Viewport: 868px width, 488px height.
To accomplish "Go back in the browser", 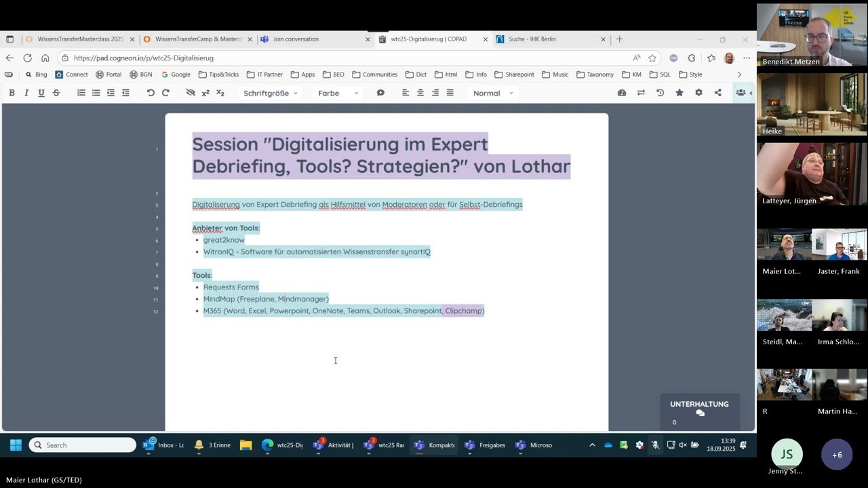I will [9, 58].
